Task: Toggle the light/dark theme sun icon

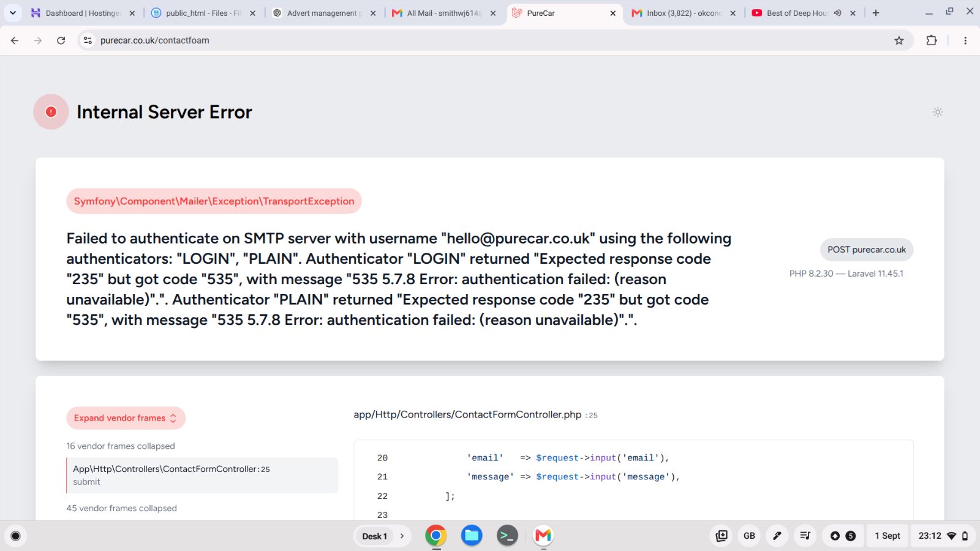Action: pos(937,112)
